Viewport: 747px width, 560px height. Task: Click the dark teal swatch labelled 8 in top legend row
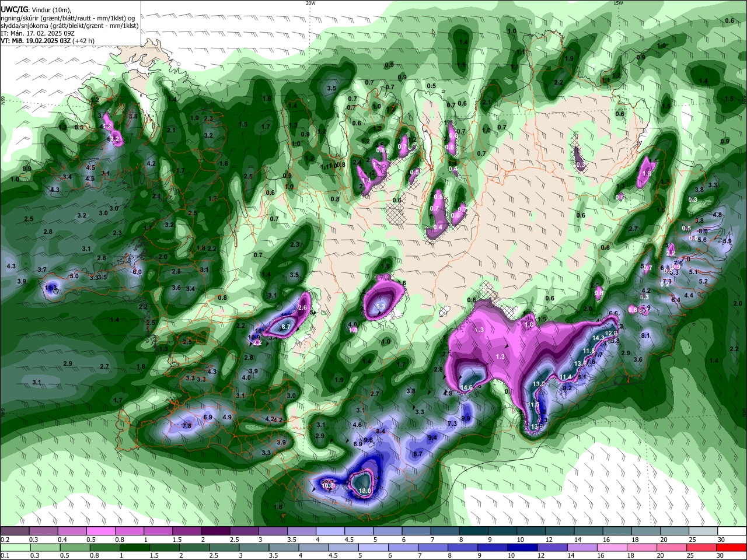473,531
